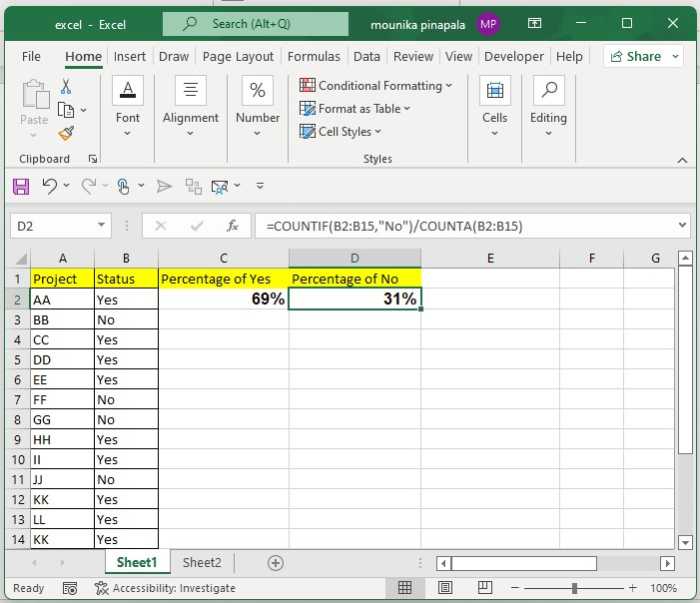The height and width of the screenshot is (603, 700).
Task: Click the Undo arrow icon
Action: 50,186
